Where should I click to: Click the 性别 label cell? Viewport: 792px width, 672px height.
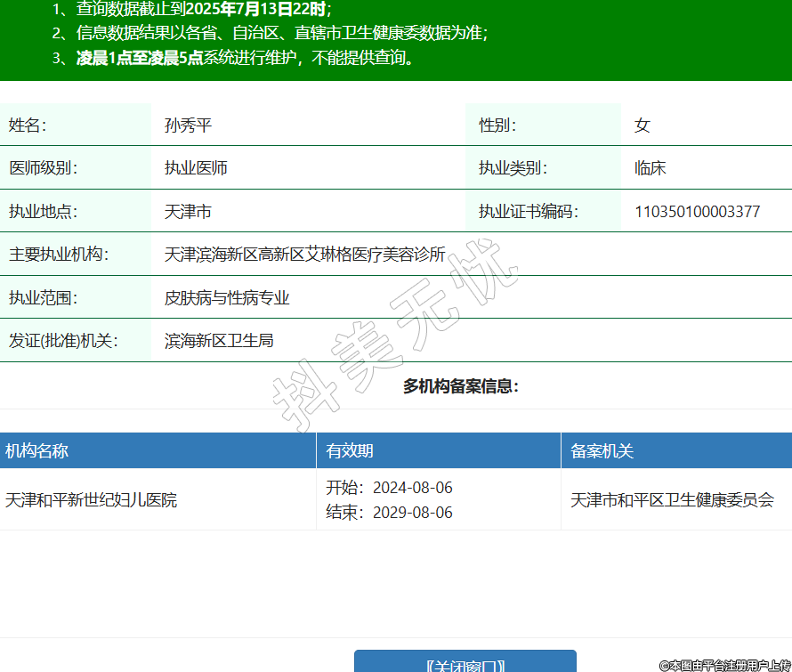(497, 125)
